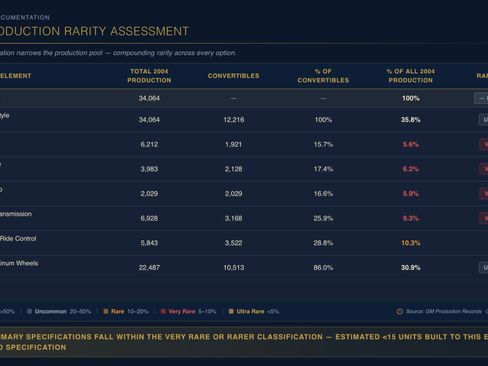Click the red '6.2%' value
This screenshot has width=488, height=366.
tap(410, 169)
